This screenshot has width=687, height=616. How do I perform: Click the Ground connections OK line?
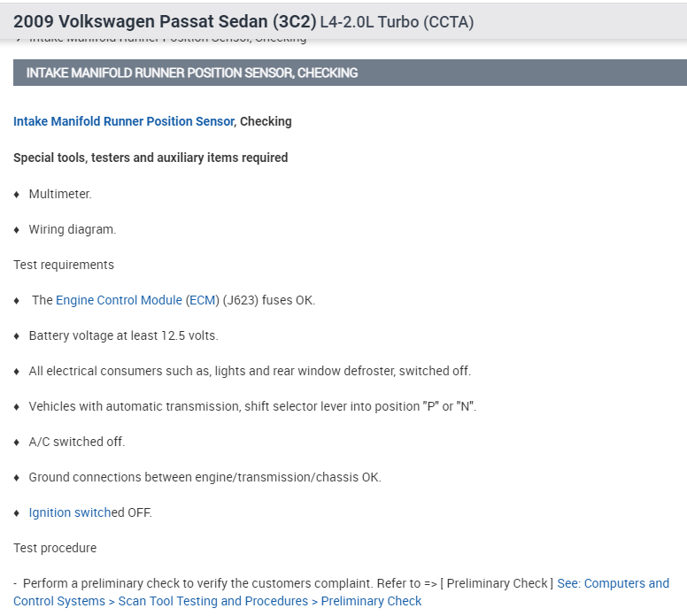pos(205,477)
